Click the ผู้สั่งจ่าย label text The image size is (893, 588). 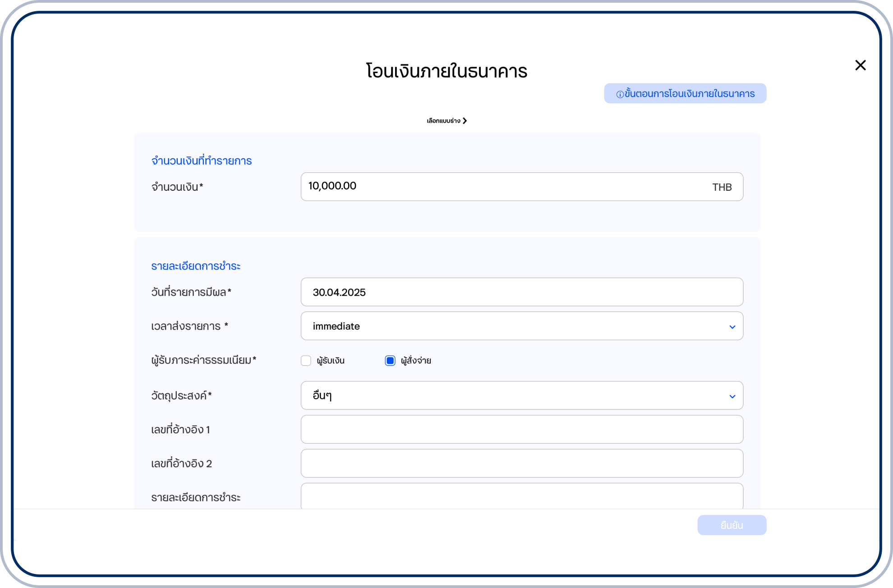pyautogui.click(x=416, y=361)
